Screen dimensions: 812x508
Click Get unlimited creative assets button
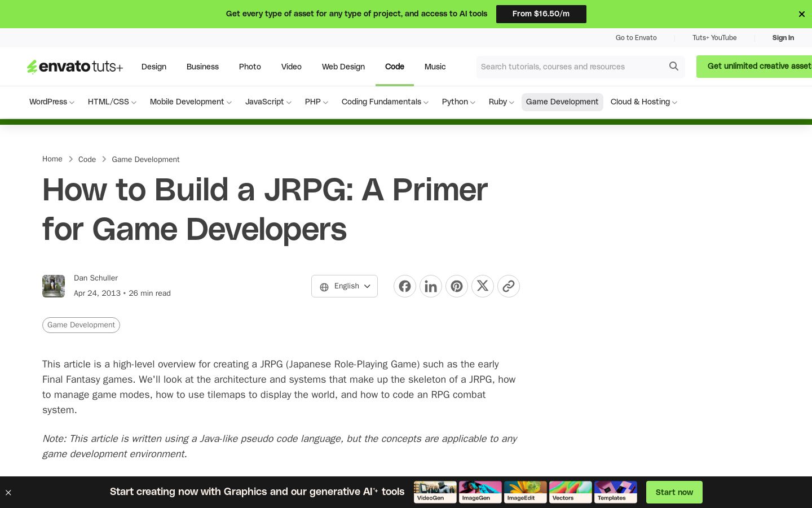pos(754,67)
